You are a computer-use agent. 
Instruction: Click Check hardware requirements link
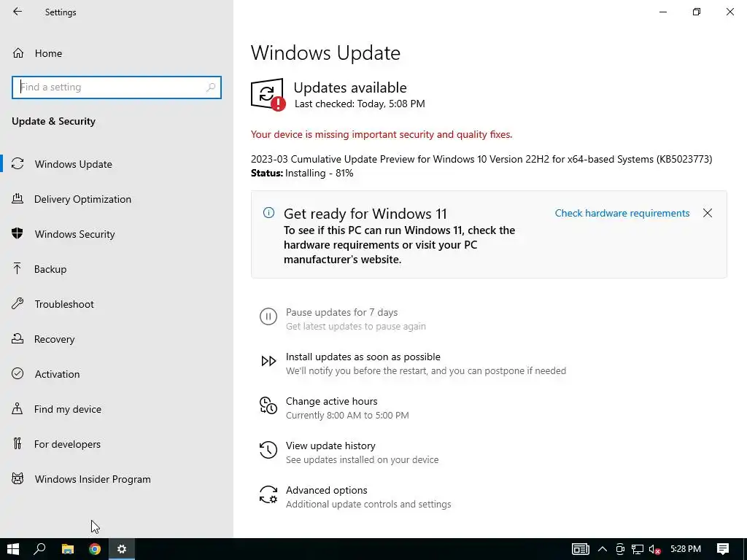tap(622, 213)
